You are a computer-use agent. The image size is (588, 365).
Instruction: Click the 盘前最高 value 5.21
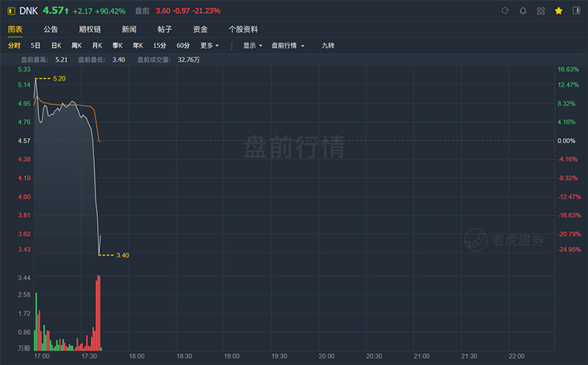pyautogui.click(x=62, y=60)
